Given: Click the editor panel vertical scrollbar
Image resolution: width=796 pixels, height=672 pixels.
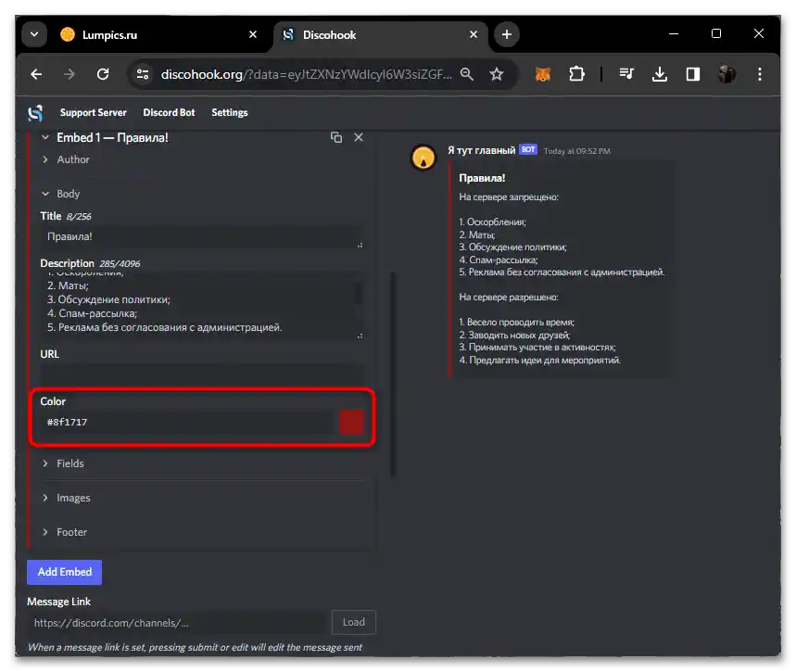Looking at the screenshot, I should (393, 374).
